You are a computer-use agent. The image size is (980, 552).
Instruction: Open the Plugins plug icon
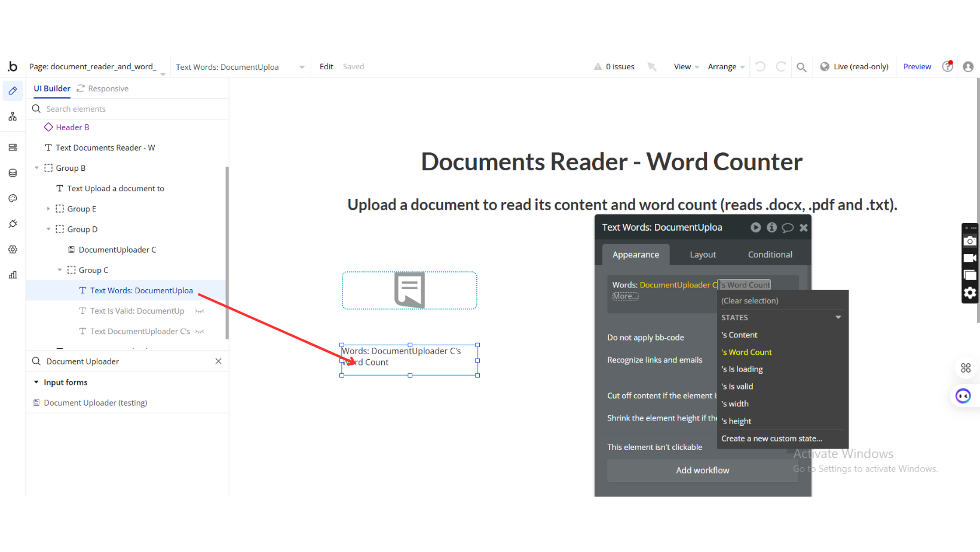click(x=13, y=224)
